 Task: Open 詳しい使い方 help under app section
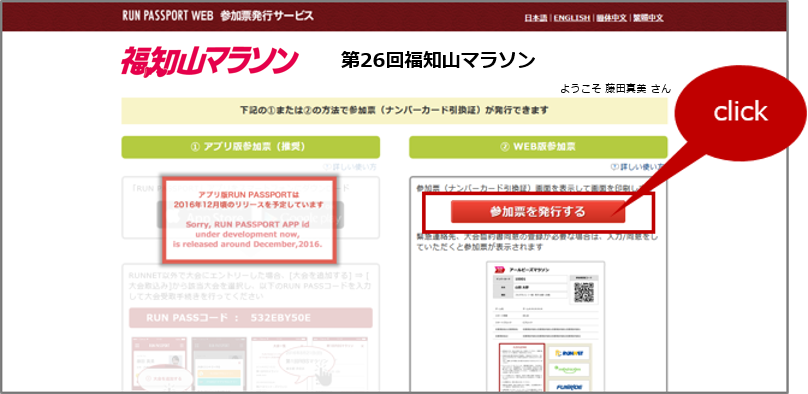tap(350, 167)
